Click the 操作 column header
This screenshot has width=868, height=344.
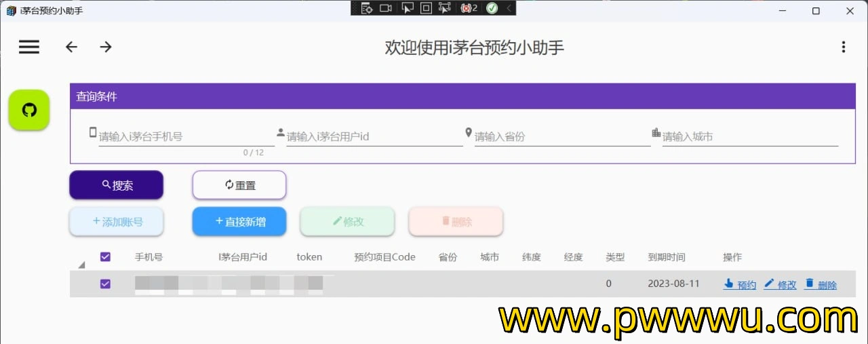[x=732, y=257]
